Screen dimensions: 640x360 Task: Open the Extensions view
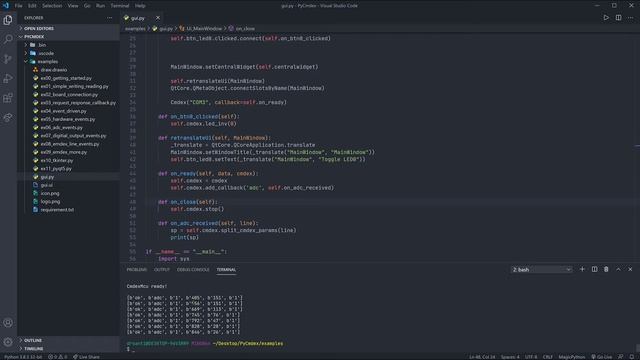(8, 98)
